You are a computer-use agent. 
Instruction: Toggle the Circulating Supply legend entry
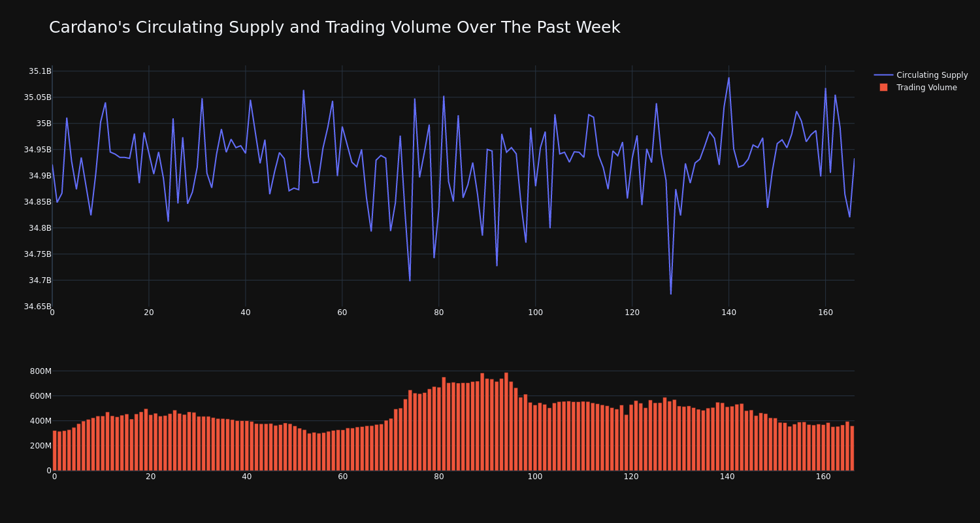click(x=921, y=75)
